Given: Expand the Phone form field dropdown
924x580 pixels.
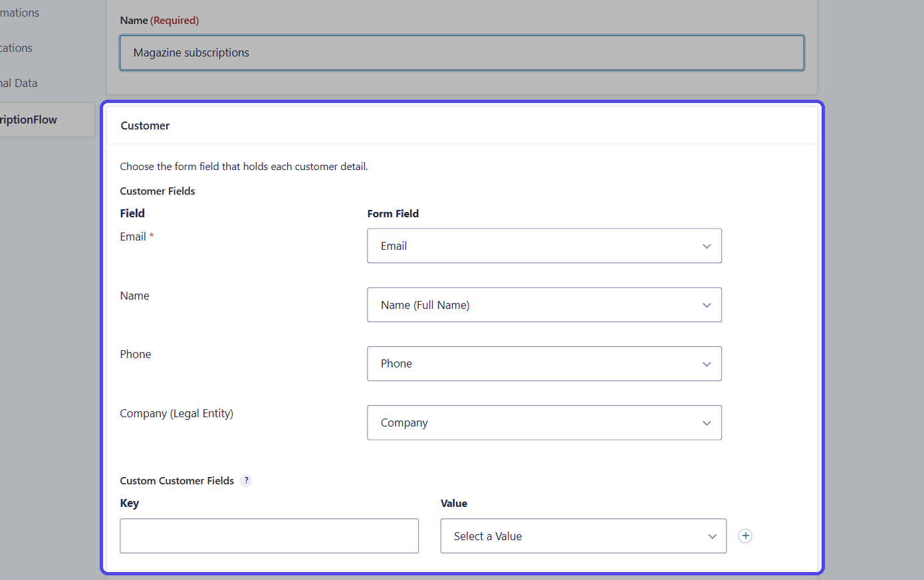Looking at the screenshot, I should coord(544,363).
